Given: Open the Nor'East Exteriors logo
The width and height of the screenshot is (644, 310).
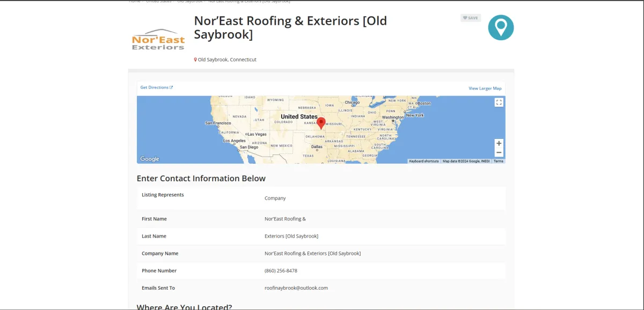Looking at the screenshot, I should tap(158, 40).
